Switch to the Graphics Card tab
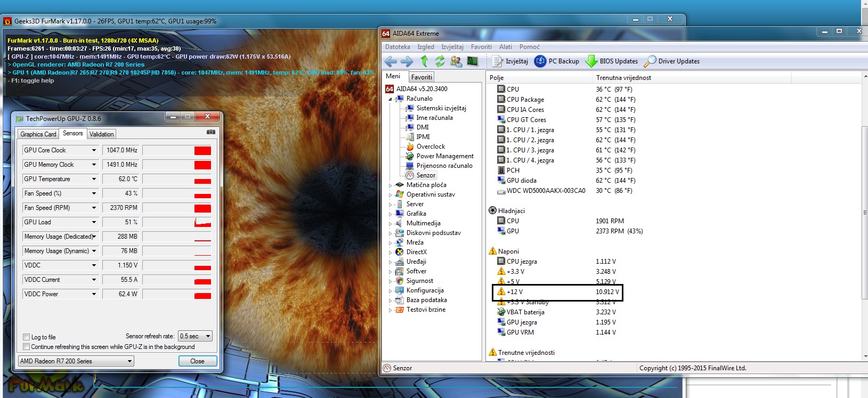Viewport: 868px width, 398px height. pyautogui.click(x=38, y=134)
